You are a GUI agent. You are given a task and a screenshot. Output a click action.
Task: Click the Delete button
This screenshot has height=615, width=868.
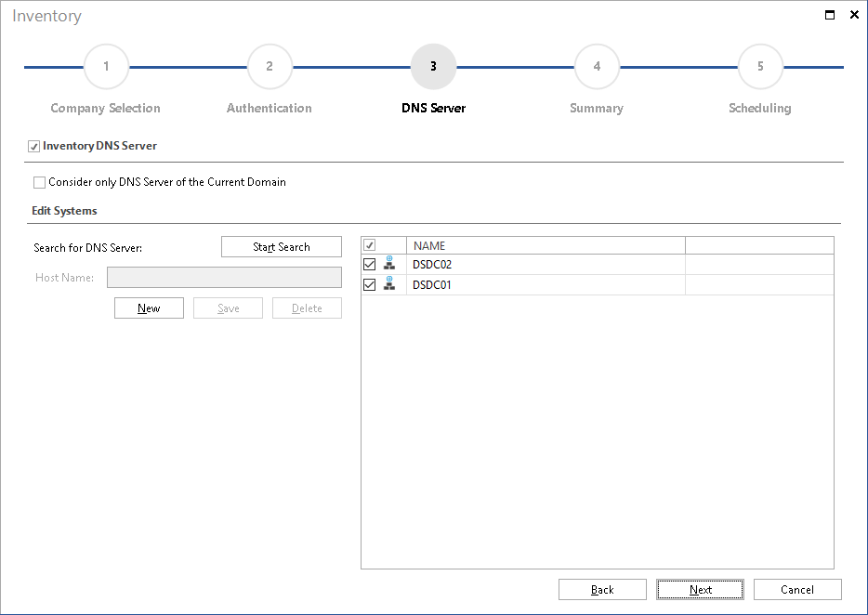tap(307, 308)
